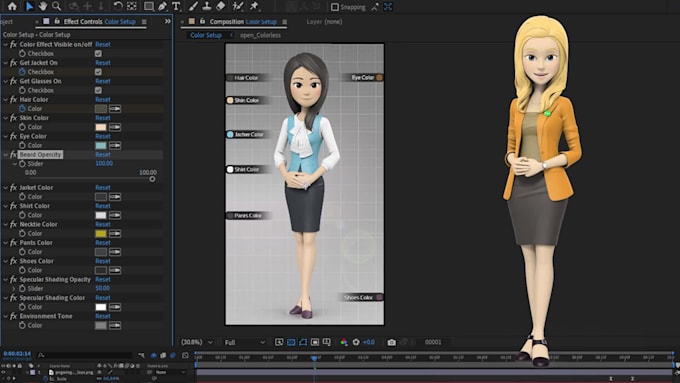Image resolution: width=680 pixels, height=383 pixels.
Task: Toggle mask and shape path visibility icon
Action: (303, 342)
